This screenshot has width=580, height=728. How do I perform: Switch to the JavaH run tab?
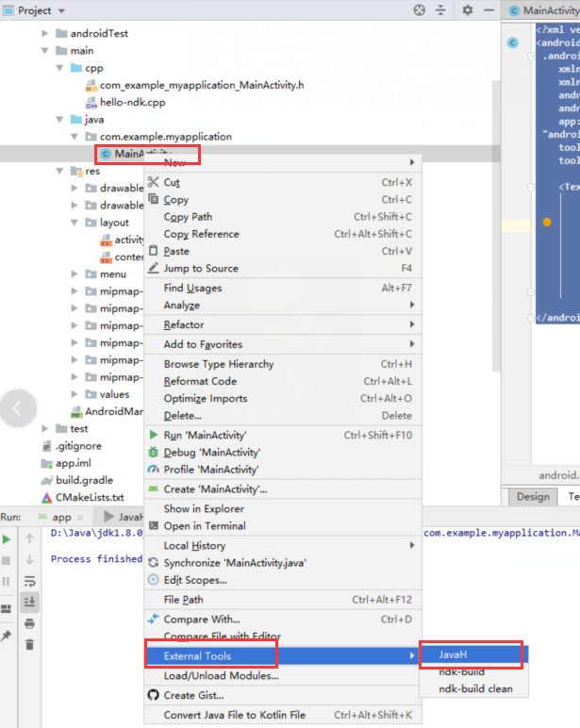pyautogui.click(x=123, y=517)
